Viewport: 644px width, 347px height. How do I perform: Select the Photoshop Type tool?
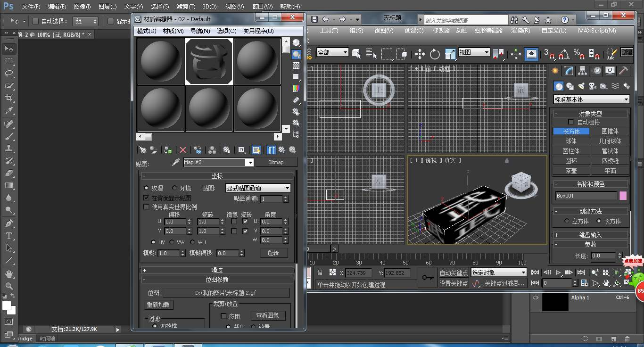point(9,235)
